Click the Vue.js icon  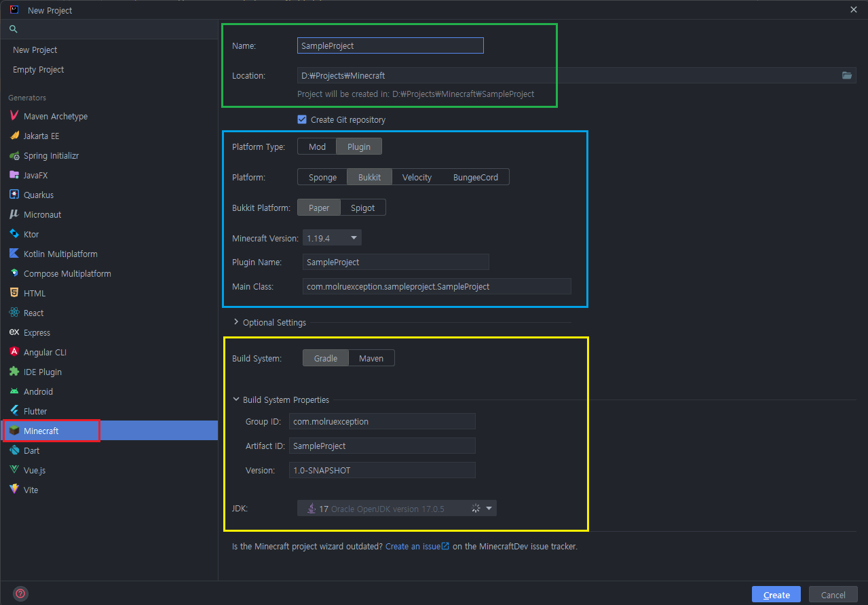(14, 470)
